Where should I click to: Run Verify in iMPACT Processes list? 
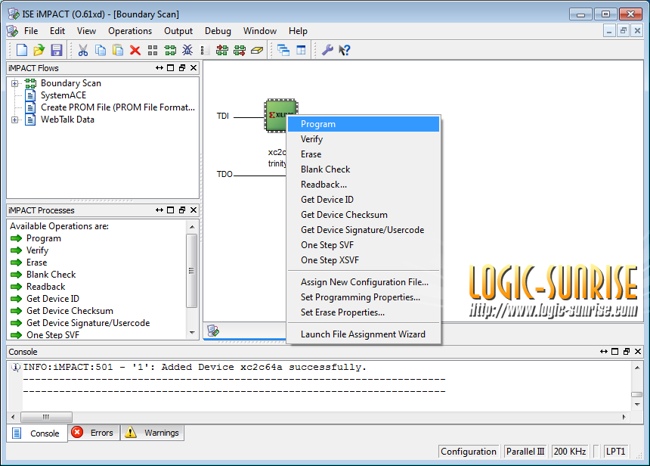[37, 250]
